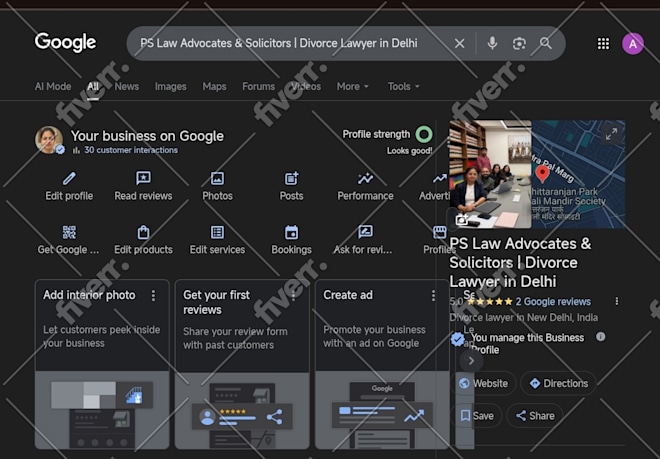
Task: Open the Get your first reviews card
Action: (x=242, y=364)
